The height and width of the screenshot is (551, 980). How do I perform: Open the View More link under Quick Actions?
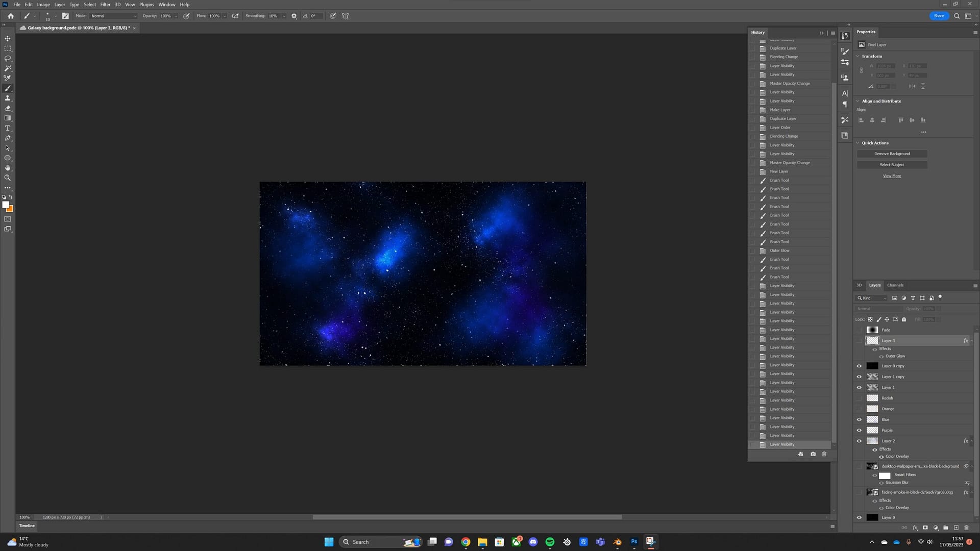pyautogui.click(x=892, y=176)
